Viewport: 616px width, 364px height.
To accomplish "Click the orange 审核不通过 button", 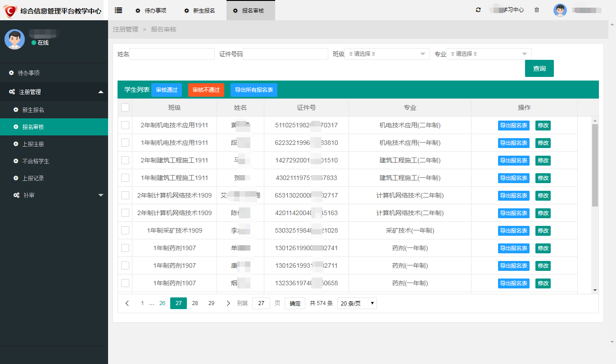I will 206,90.
